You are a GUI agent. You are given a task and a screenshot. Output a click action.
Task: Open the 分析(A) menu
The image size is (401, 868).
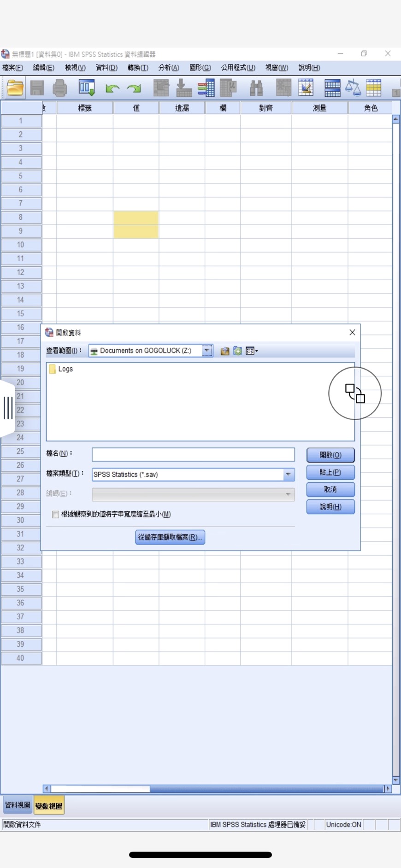tap(169, 68)
